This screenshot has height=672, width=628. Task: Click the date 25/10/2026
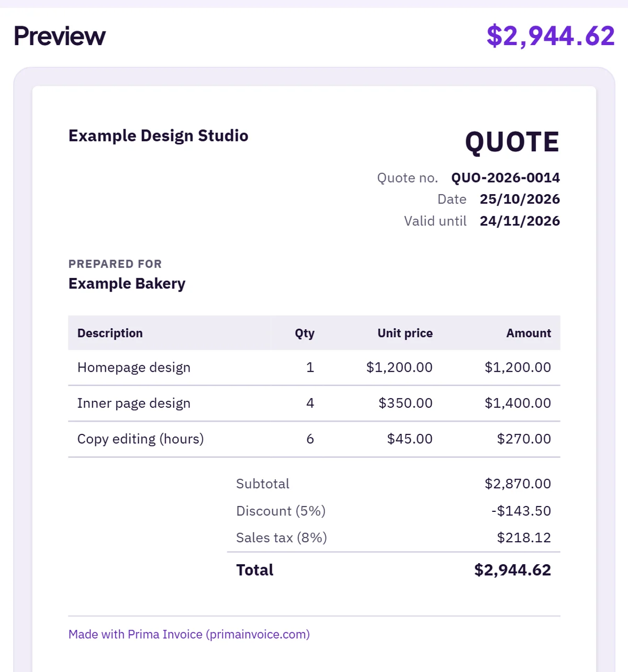[x=520, y=199]
